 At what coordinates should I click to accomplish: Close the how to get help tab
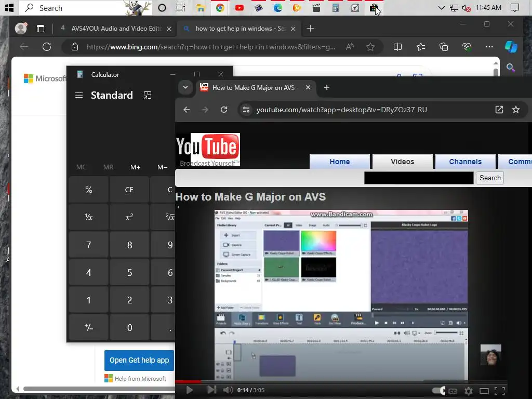293,29
